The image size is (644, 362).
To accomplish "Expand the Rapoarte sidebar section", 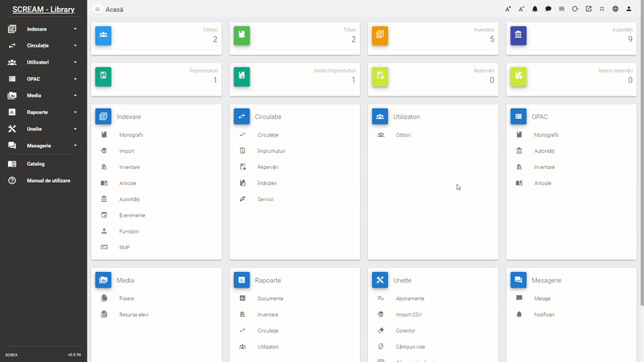I will [x=43, y=112].
